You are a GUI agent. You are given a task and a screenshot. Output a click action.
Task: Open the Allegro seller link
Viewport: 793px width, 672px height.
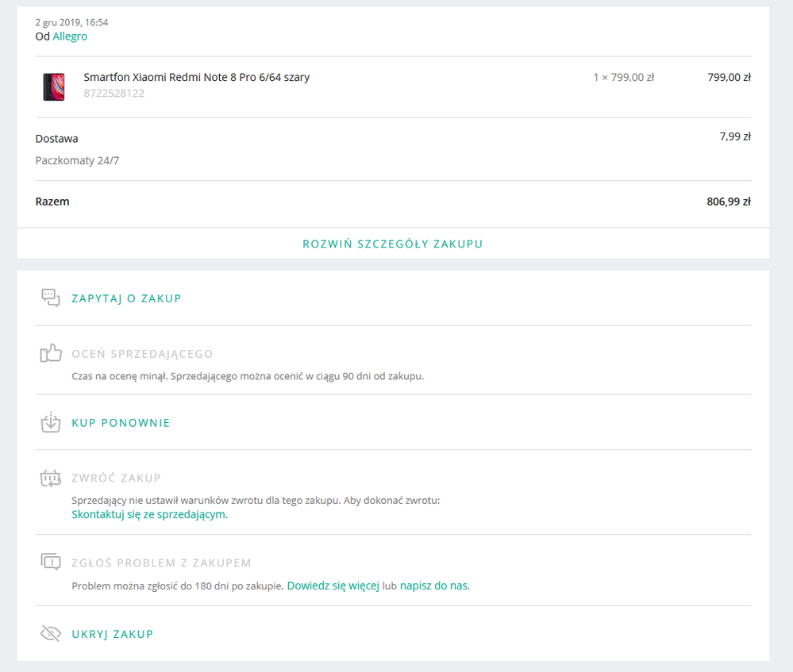[70, 36]
